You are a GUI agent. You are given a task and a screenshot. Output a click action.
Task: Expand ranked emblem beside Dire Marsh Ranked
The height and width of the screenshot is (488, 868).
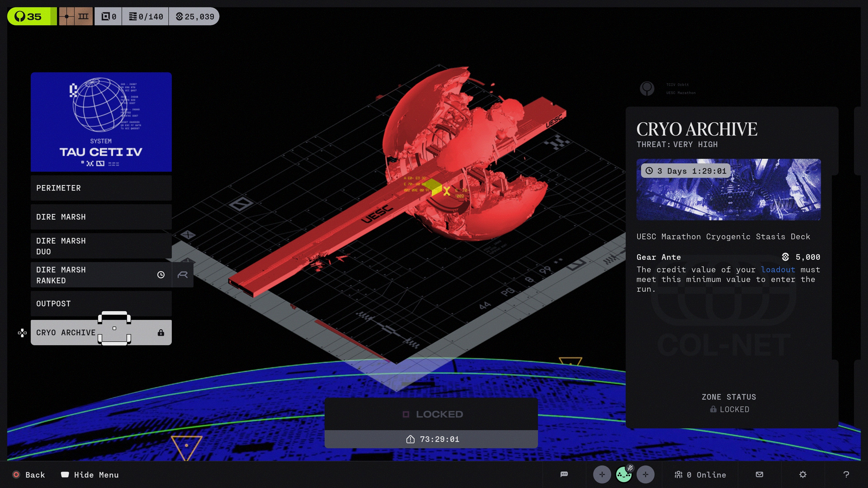(x=182, y=275)
